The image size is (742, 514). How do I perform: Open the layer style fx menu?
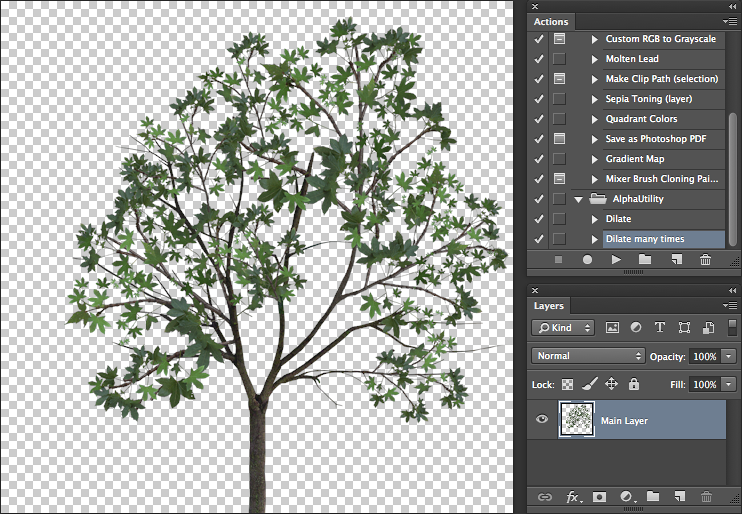(x=574, y=496)
